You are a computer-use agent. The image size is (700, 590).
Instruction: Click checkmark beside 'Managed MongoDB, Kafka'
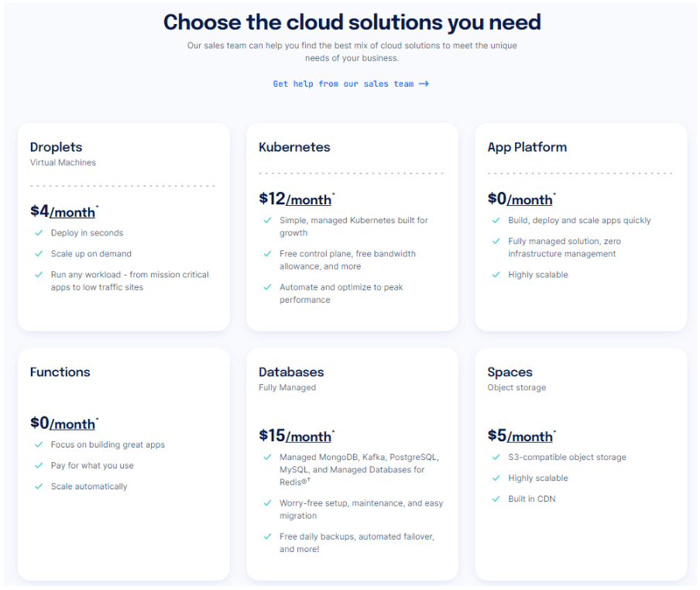pyautogui.click(x=267, y=458)
